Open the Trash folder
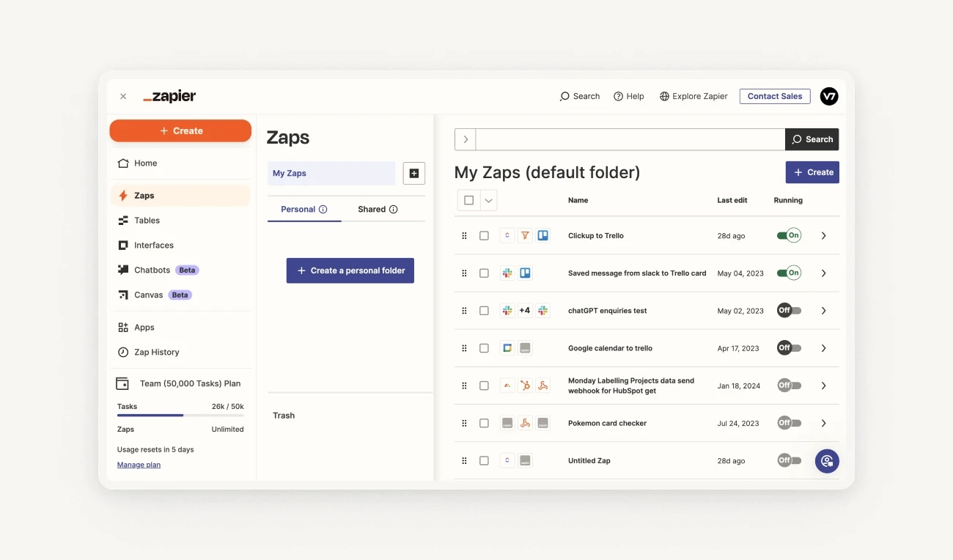This screenshot has height=560, width=953. (284, 416)
